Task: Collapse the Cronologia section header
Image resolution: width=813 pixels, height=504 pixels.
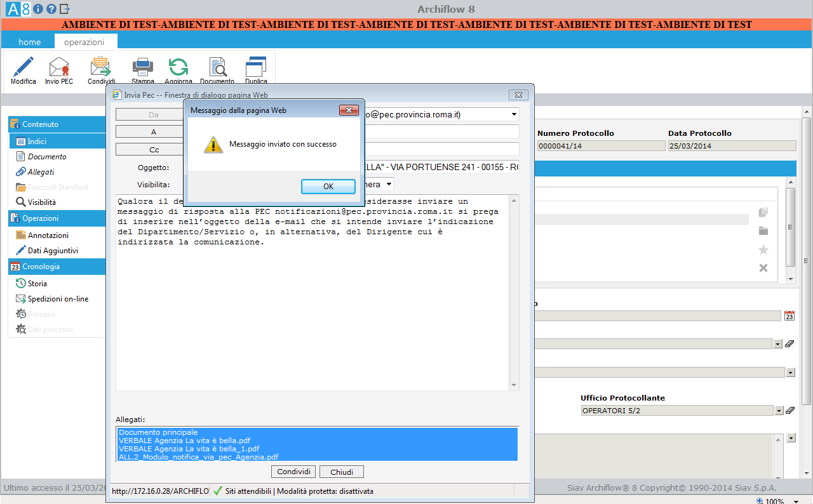Action: click(57, 267)
